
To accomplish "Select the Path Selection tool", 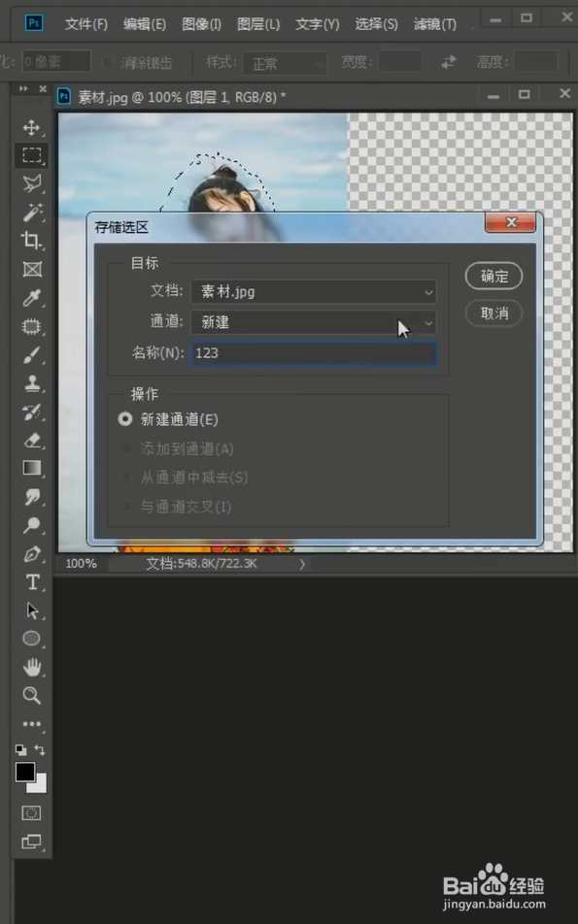I will coord(31,610).
